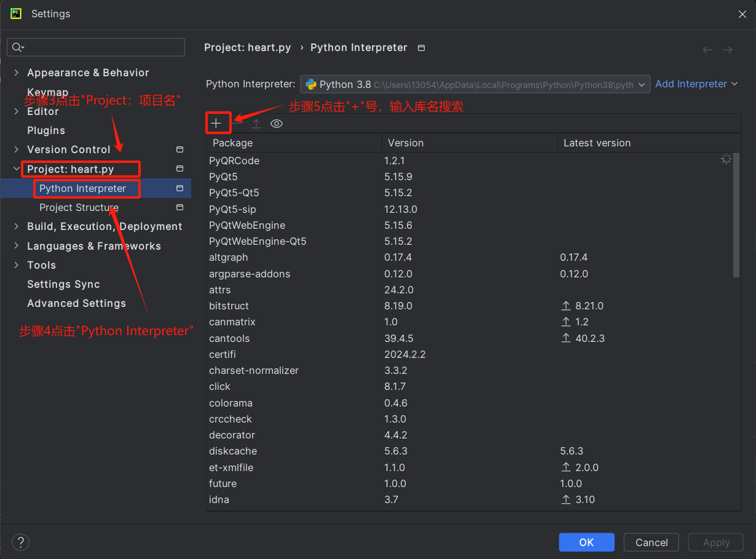Click upgrade arrow next to canmatrix 1.2
This screenshot has width=756, height=559.
pos(566,322)
